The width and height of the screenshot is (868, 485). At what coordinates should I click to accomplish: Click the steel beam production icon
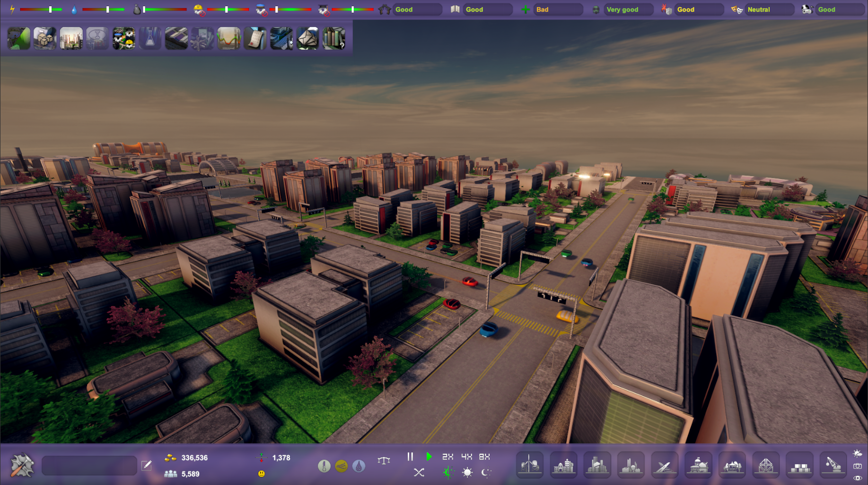pos(97,38)
